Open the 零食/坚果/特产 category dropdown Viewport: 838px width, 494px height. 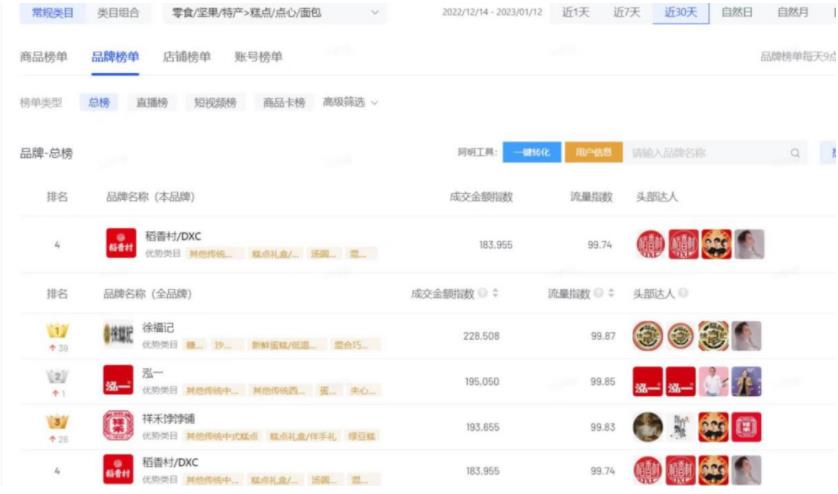274,12
